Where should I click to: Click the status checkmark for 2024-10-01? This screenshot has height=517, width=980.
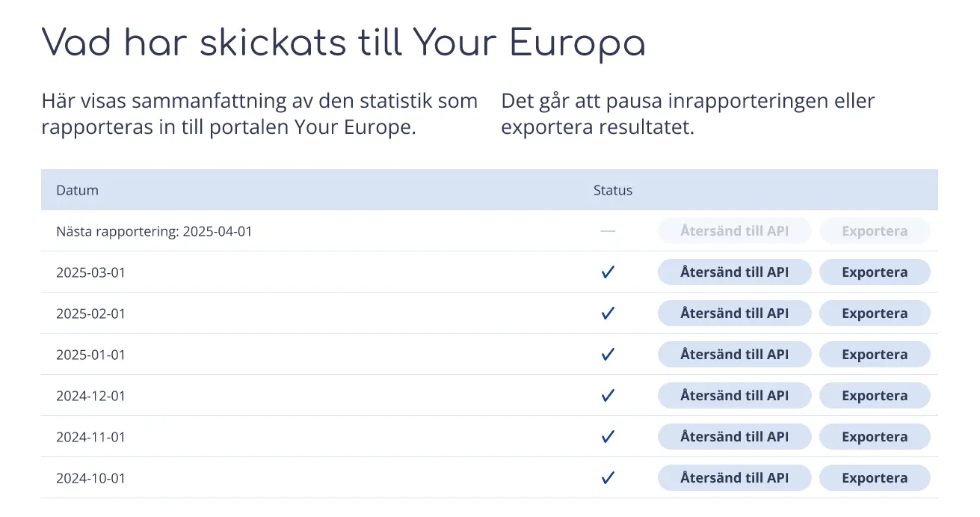[x=608, y=477]
